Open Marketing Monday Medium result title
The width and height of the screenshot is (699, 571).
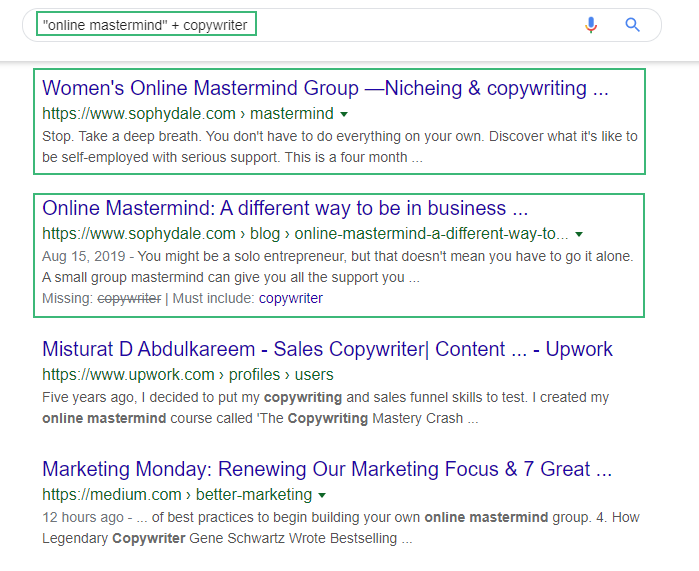(327, 469)
